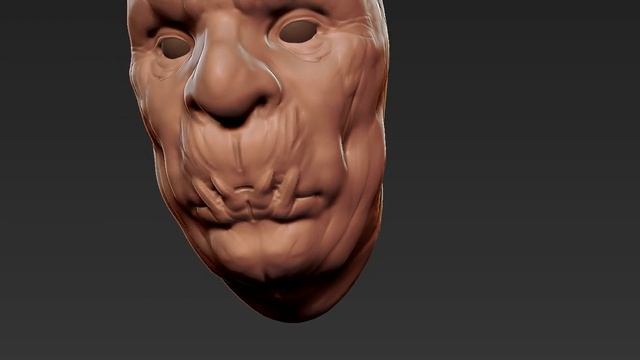640x360 pixels.
Task: Select the head model's hollow left eye socket
Action: coord(175,47)
